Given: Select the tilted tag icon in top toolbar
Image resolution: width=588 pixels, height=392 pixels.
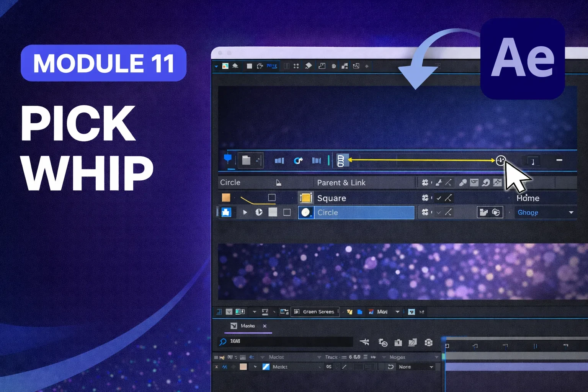Looking at the screenshot, I should [309, 66].
